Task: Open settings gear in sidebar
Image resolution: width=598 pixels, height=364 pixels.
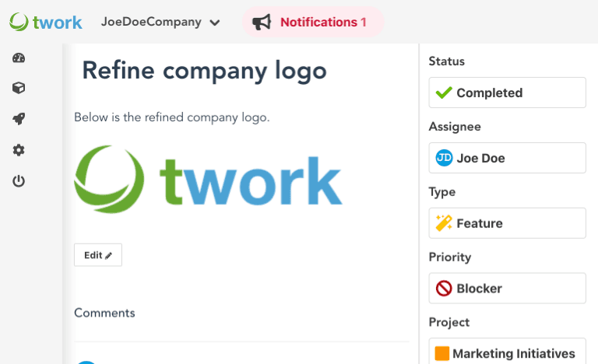Action: [x=19, y=150]
